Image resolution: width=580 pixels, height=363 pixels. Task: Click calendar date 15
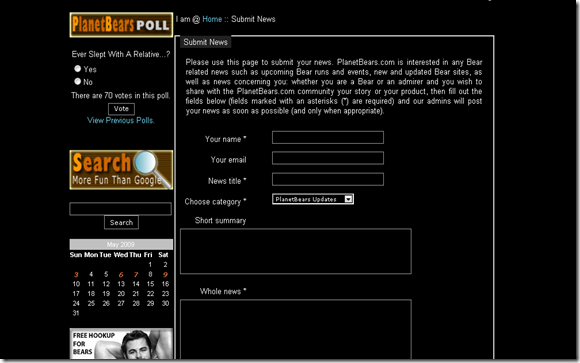(x=150, y=284)
